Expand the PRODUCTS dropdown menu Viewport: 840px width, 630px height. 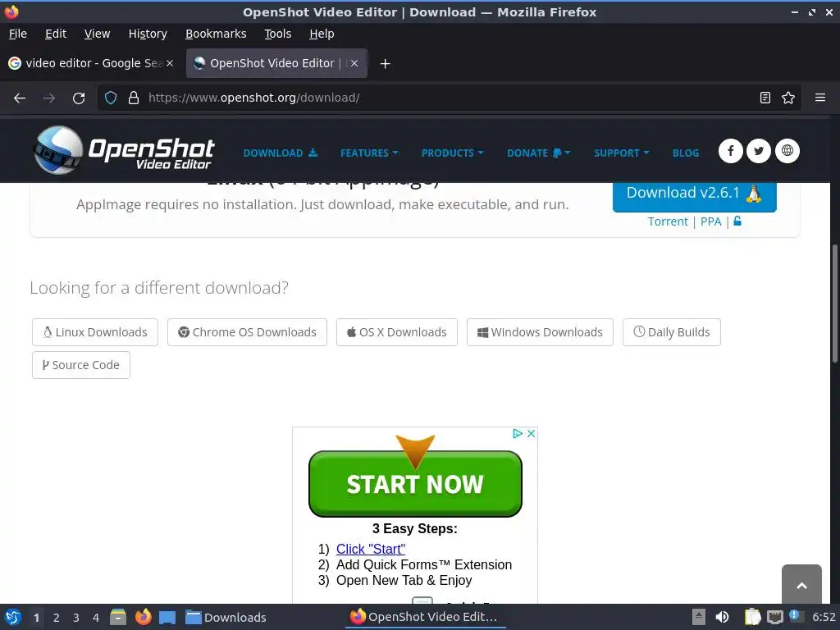pyautogui.click(x=452, y=153)
